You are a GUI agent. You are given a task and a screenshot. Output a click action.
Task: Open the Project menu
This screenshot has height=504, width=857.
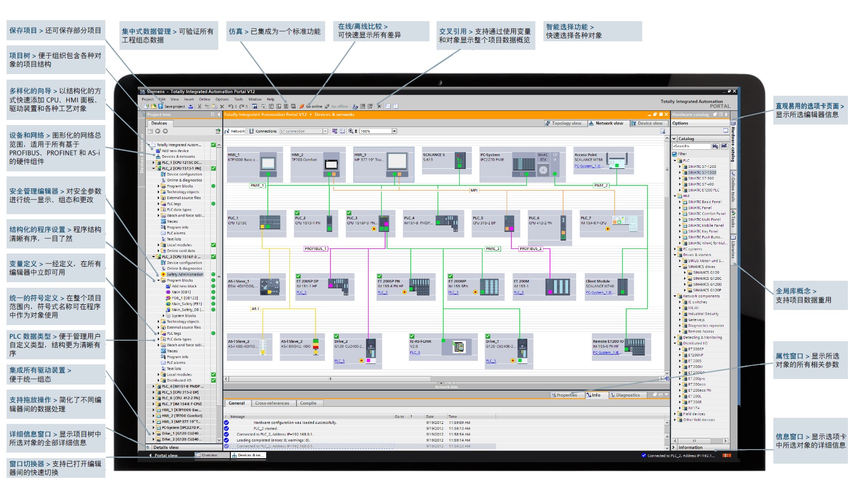tap(148, 99)
